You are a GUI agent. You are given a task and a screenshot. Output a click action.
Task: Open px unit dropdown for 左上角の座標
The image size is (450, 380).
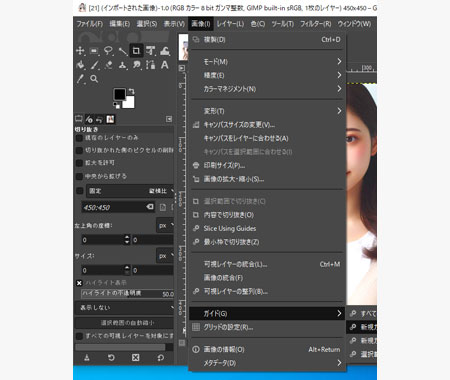click(165, 226)
